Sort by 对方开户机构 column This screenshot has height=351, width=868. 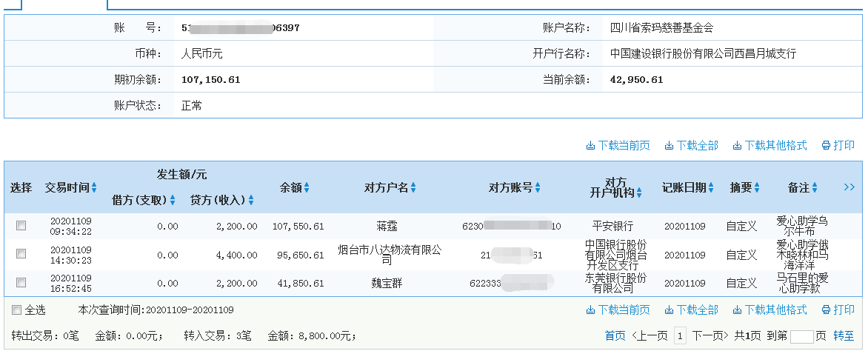click(616, 187)
